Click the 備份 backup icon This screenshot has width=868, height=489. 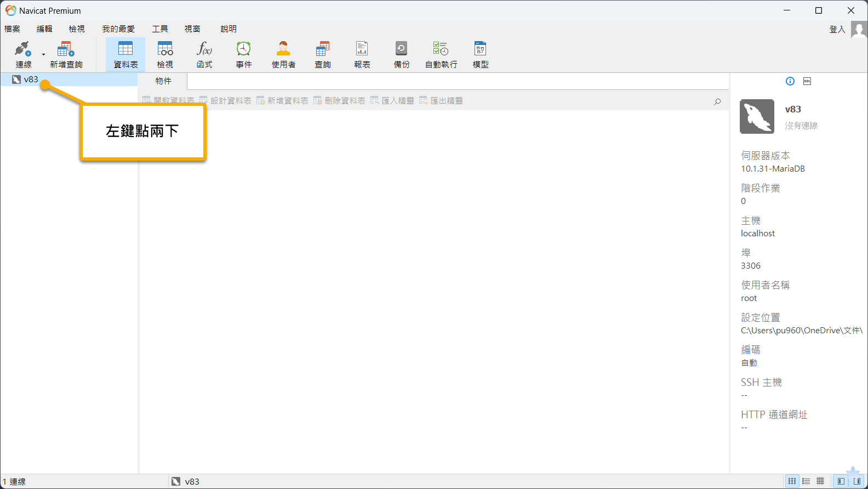pos(402,54)
